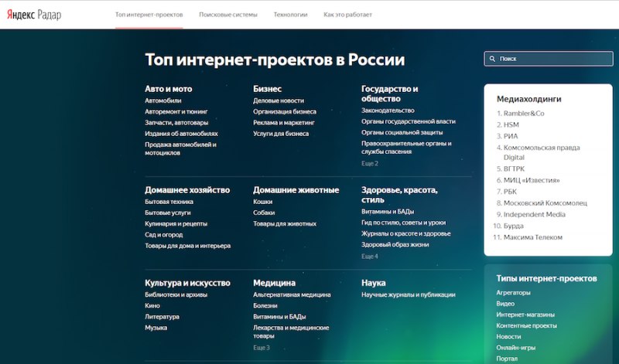Select ВГТРК in media holdings

pyautogui.click(x=514, y=168)
